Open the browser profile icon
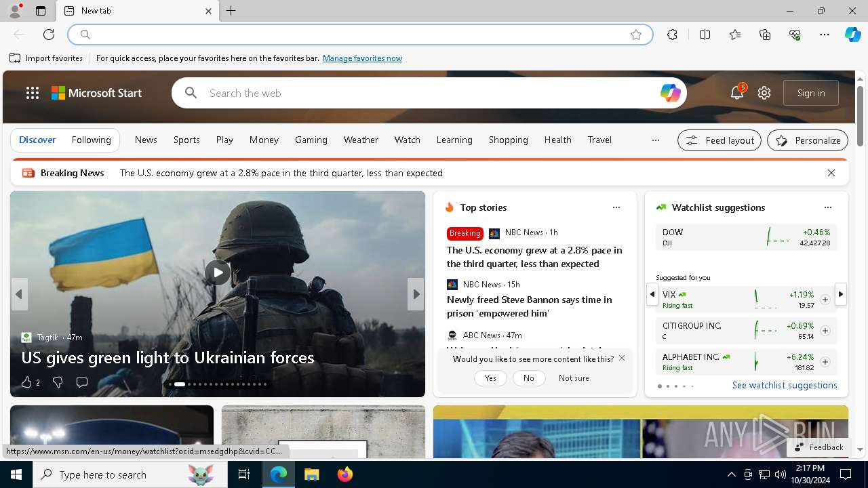This screenshot has width=868, height=488. tap(14, 11)
